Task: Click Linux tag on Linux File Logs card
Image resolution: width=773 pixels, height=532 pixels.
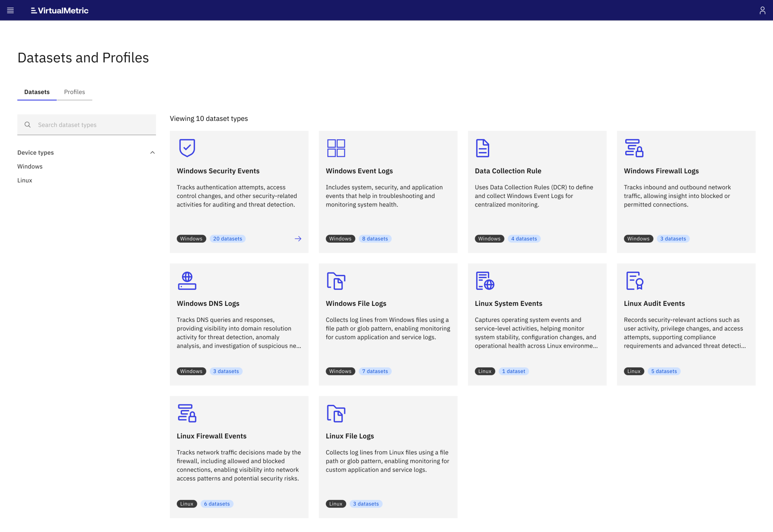Action: 336,504
